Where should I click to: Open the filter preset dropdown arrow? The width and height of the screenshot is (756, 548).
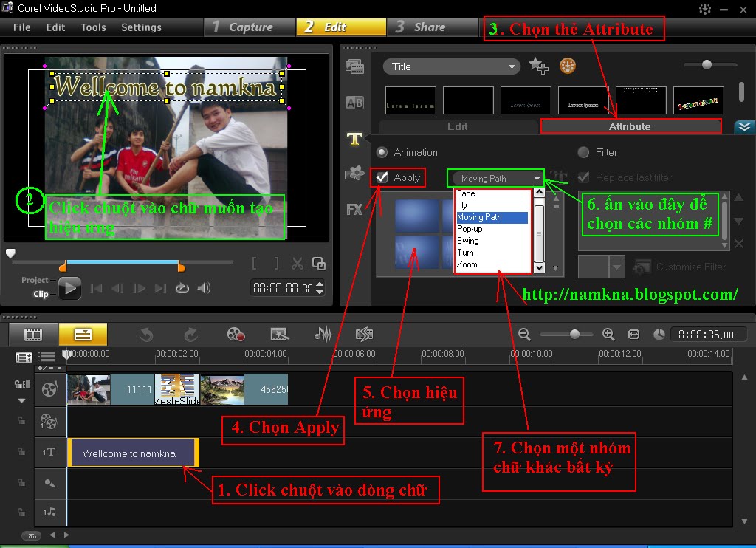(616, 267)
